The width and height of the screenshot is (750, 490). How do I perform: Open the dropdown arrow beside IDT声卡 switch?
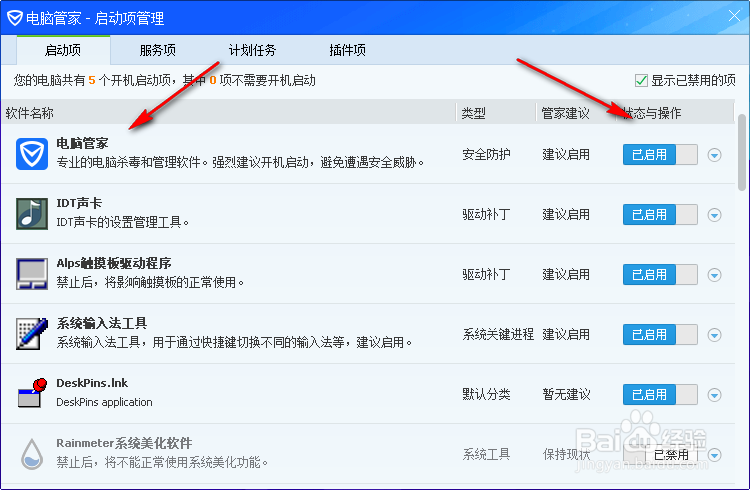(715, 215)
